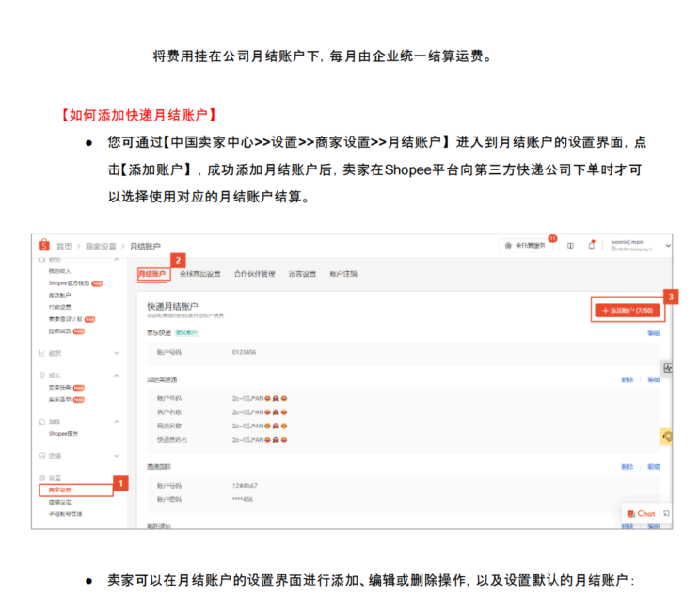
Task: Click the 快递月结账户 section title
Action: click(172, 306)
